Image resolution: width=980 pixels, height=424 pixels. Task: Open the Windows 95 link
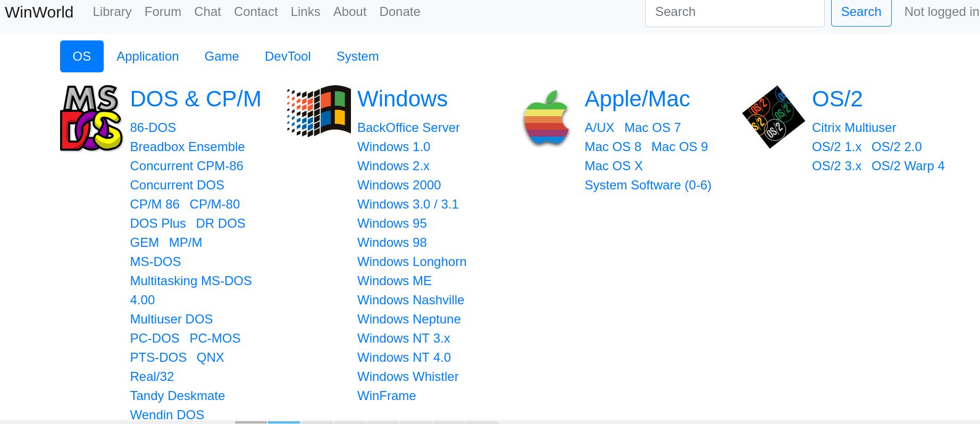coord(392,223)
